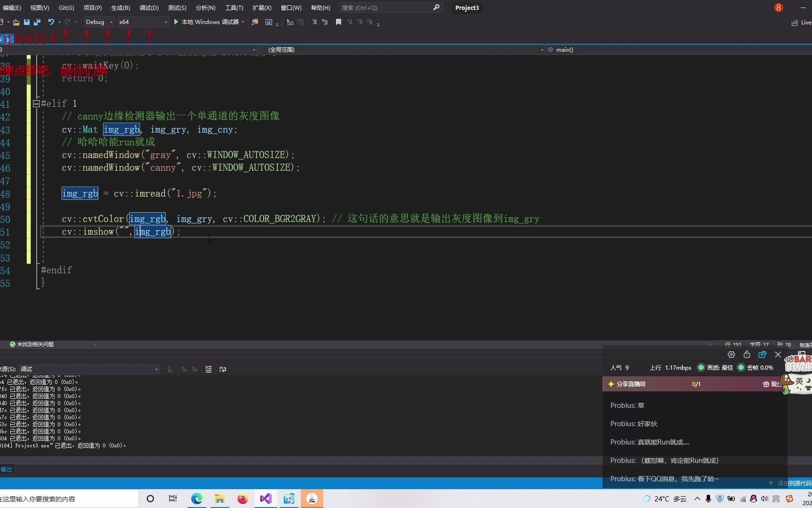The height and width of the screenshot is (508, 812).
Task: Click 添加到源代码管理 in status bar
Action: coord(790,483)
